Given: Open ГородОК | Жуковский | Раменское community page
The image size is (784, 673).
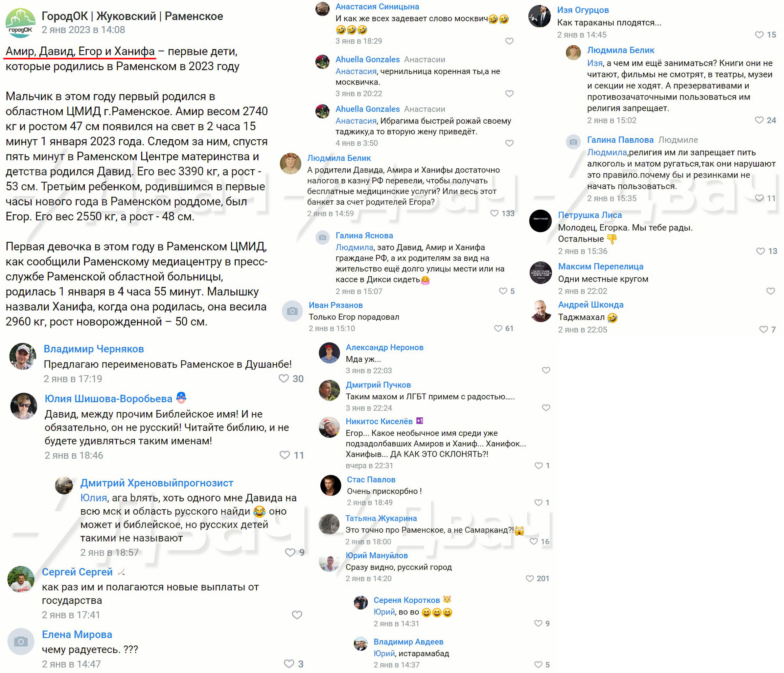Looking at the screenshot, I should [132, 16].
